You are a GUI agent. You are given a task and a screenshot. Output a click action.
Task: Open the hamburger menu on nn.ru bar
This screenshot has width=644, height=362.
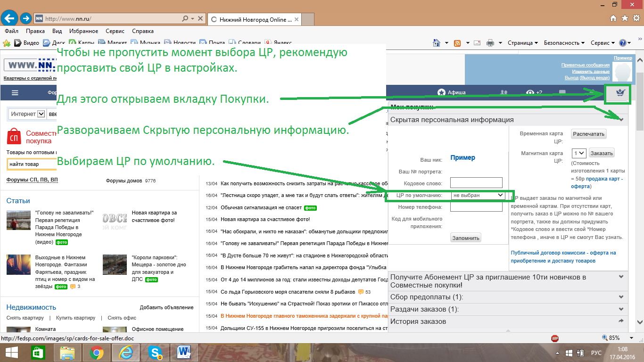pos(15,93)
